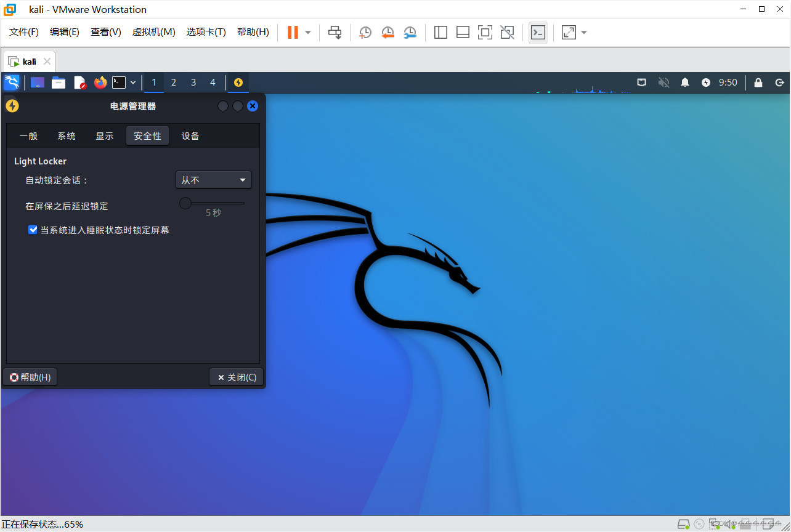This screenshot has width=791, height=532.
Task: Open the 文件(F) menu
Action: (x=24, y=32)
